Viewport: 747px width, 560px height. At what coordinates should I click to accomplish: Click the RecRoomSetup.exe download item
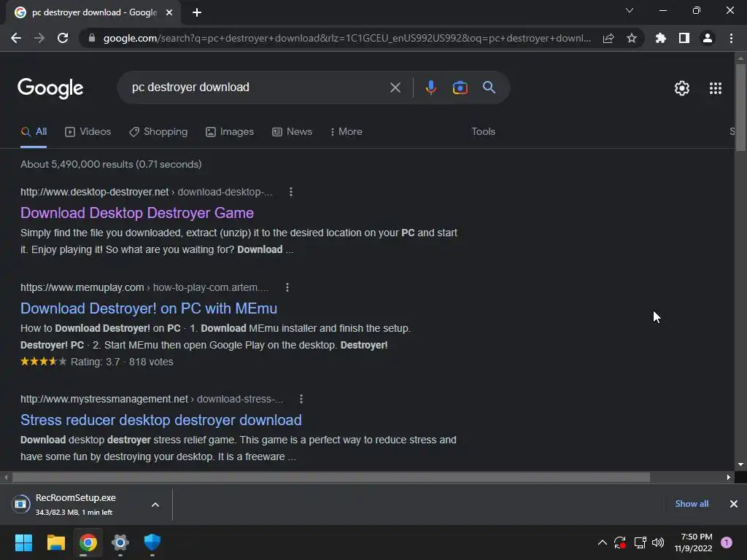point(76,505)
